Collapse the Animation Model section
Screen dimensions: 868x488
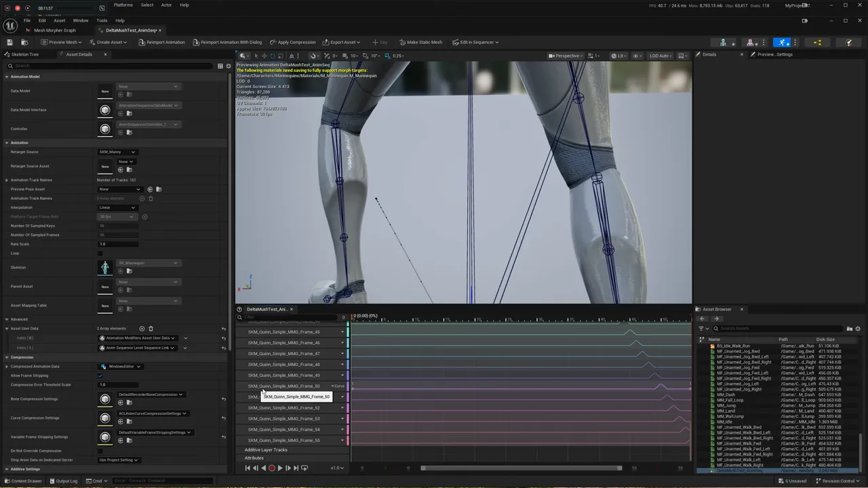click(7, 77)
